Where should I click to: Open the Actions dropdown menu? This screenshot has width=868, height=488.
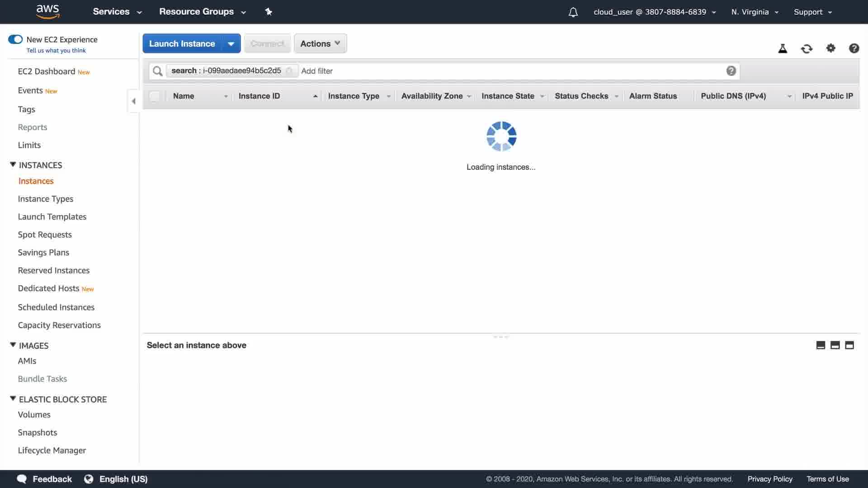pos(320,44)
